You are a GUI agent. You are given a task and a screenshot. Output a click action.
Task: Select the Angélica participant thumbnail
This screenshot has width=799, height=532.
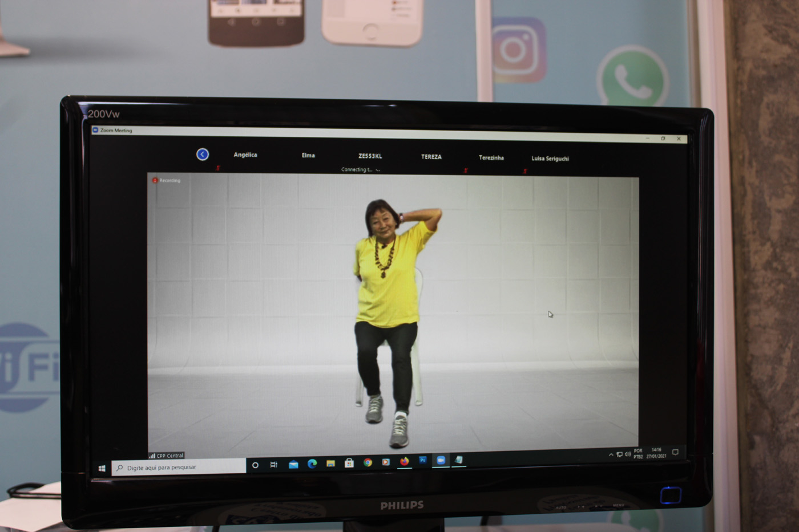pos(245,155)
